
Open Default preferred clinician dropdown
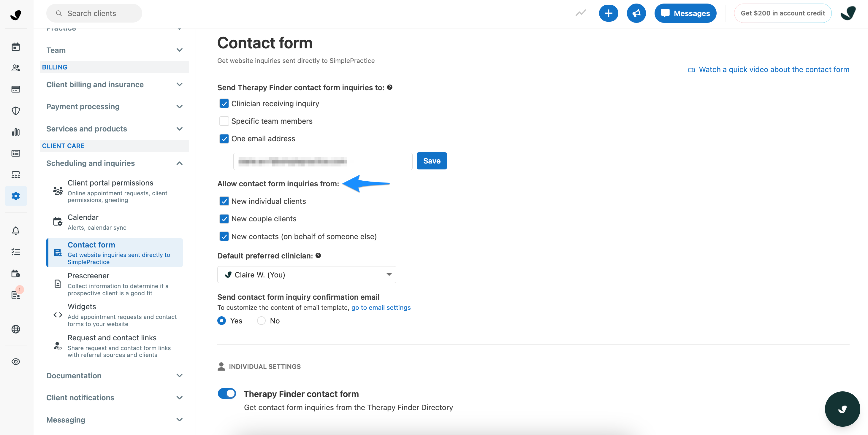point(307,275)
